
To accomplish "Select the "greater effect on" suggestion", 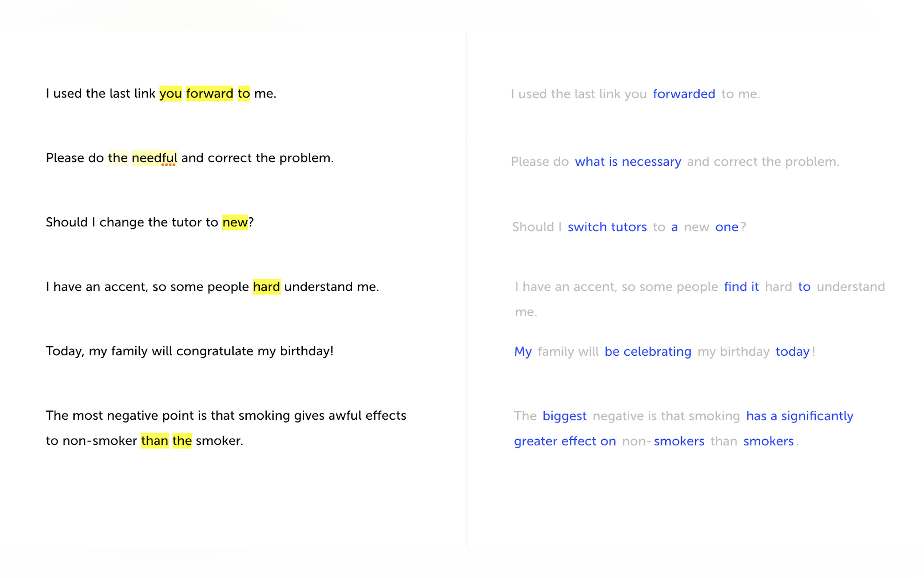I will (x=565, y=441).
